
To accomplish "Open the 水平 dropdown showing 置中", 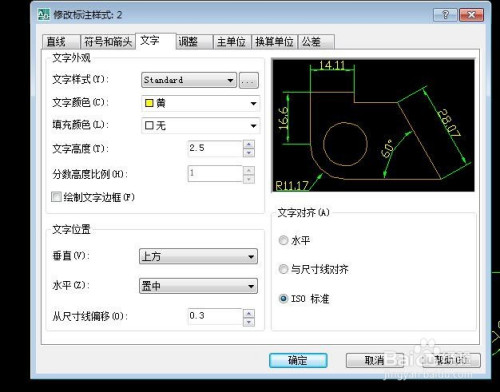I will coord(198,286).
